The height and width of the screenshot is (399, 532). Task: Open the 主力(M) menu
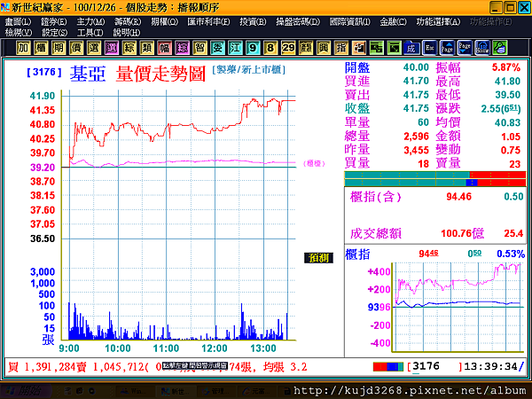pos(90,22)
